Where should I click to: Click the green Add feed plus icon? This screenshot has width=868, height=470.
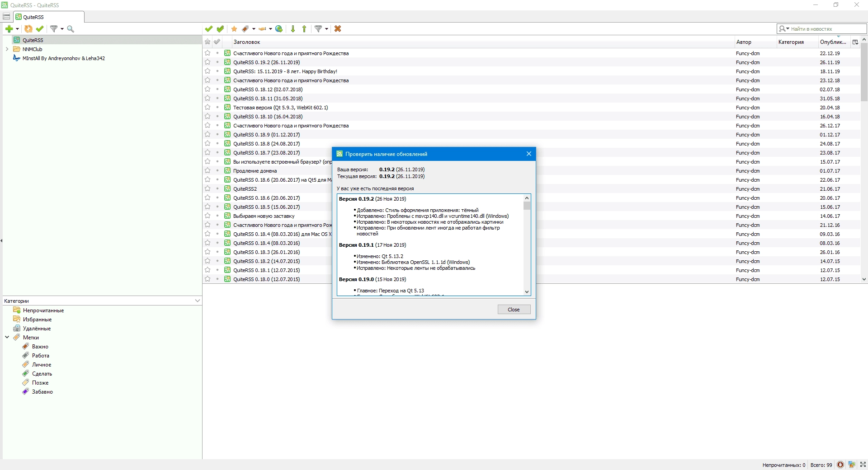pos(9,29)
